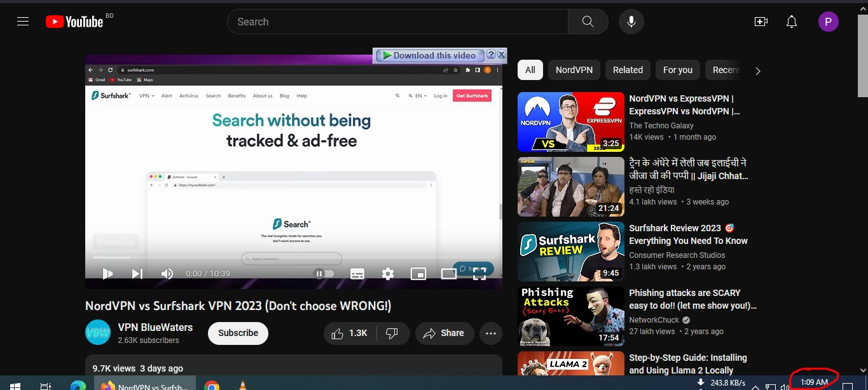Launch Microsoft Edge from taskbar
Screen dimensions: 868x390
pos(78,386)
